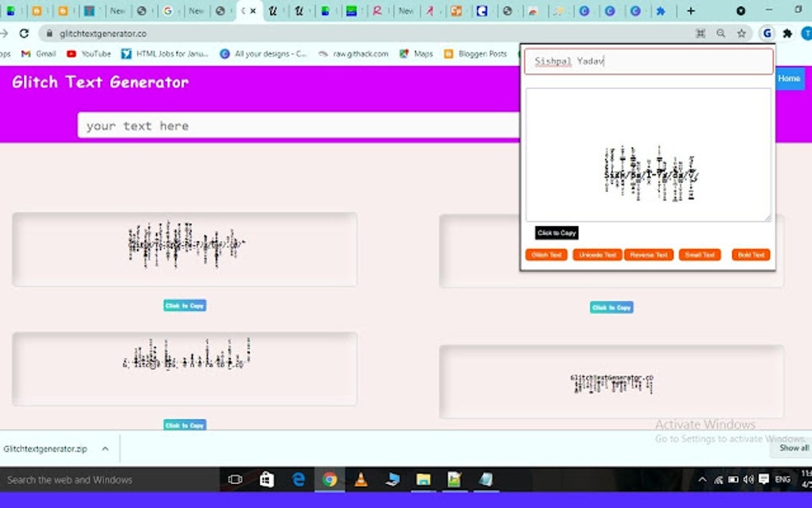The height and width of the screenshot is (508, 812).
Task: Copy the top-right glitch text result
Action: click(x=611, y=307)
